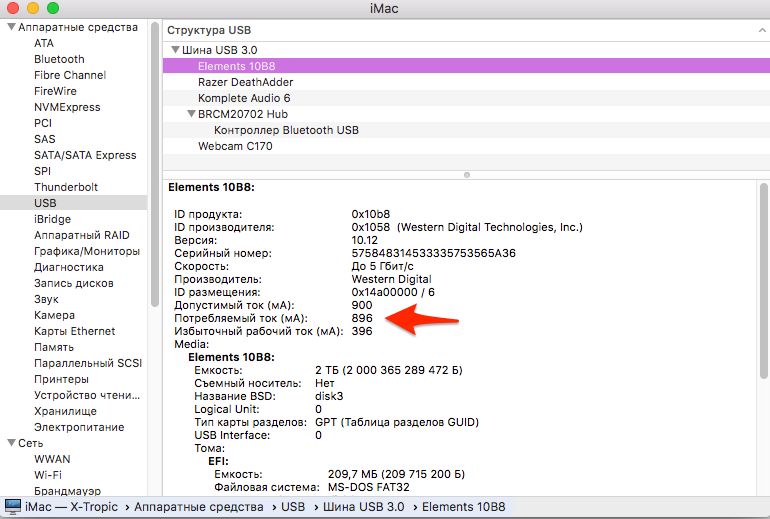
Task: Open Fibre Channel hardware section
Action: click(70, 75)
